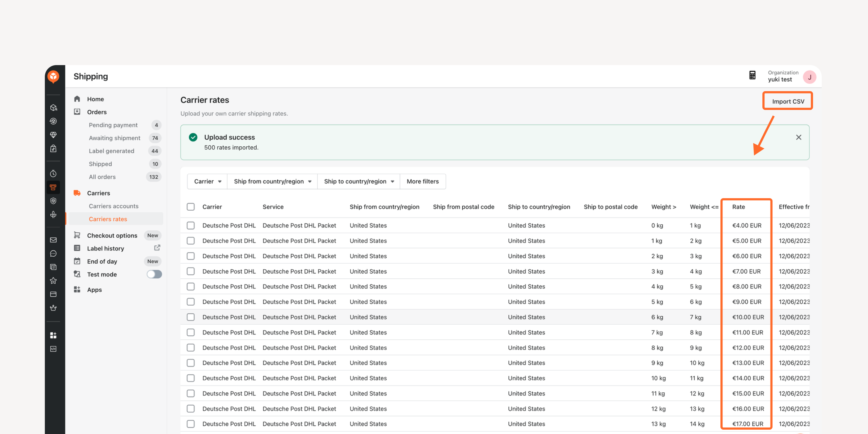Click the envelope icon in dark sidebar
The image size is (868, 434).
click(53, 240)
